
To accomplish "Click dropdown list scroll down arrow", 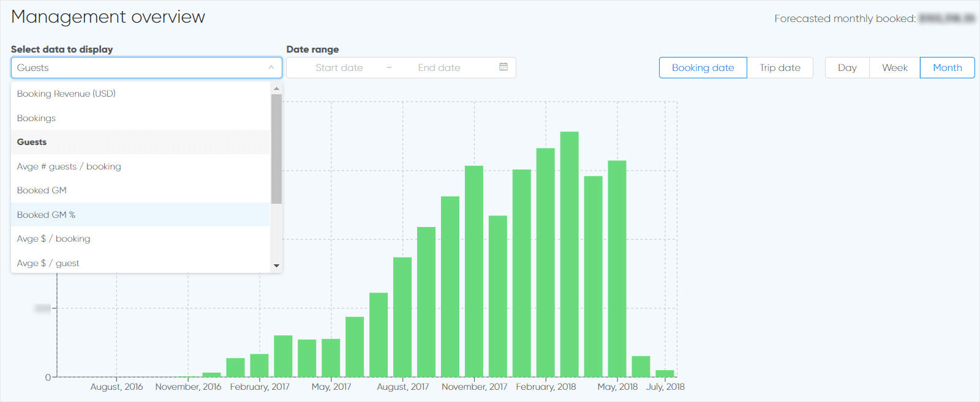I will (276, 266).
